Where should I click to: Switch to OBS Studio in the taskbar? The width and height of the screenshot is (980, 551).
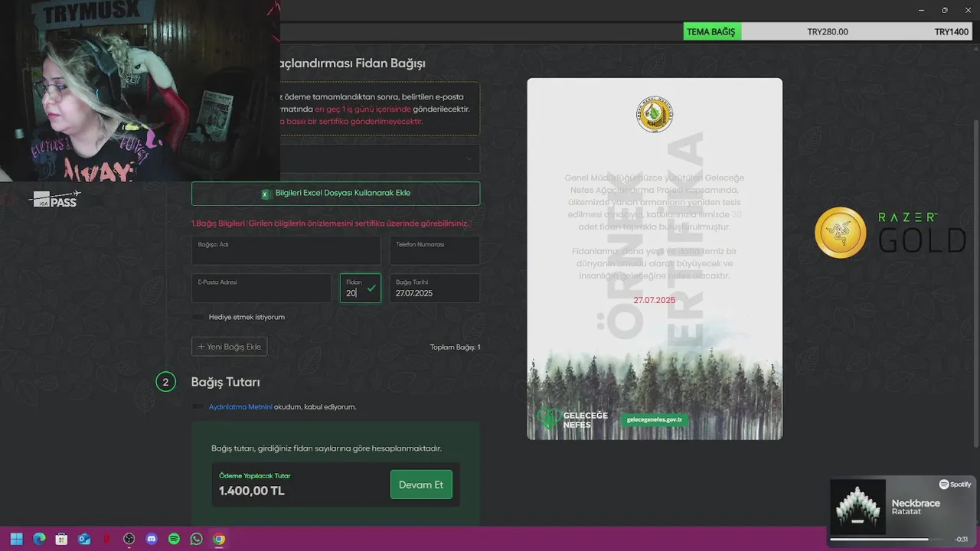pyautogui.click(x=129, y=539)
